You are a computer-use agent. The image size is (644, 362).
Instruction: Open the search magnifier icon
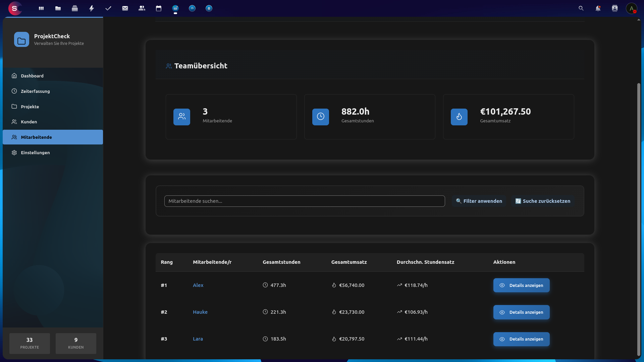click(x=581, y=8)
